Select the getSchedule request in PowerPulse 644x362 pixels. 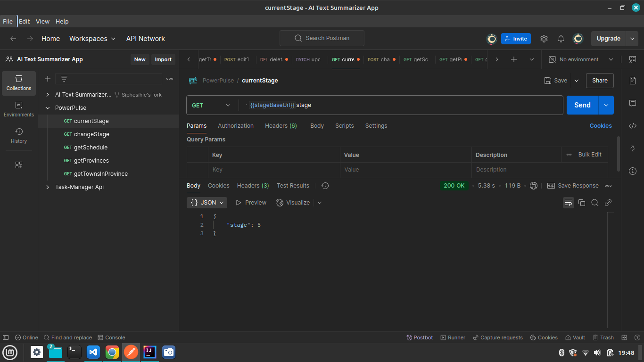coord(108,148)
